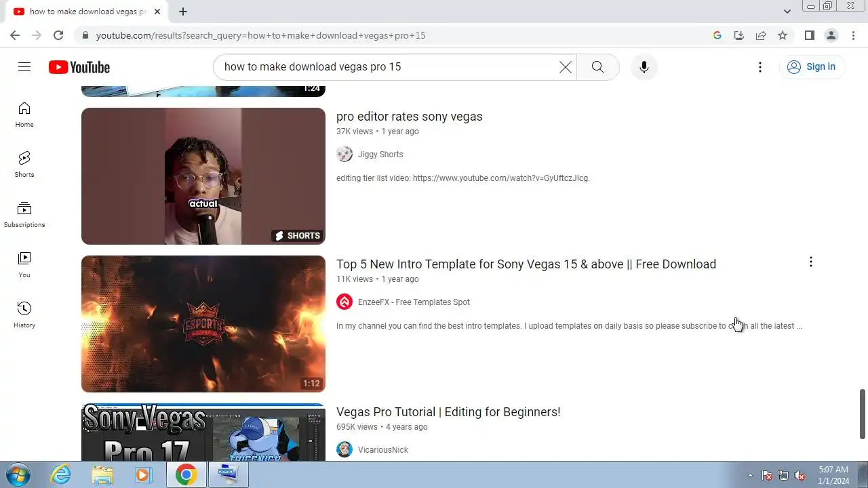Open Chrome's three-dot menu
Image resolution: width=868 pixels, height=488 pixels.
coord(854,35)
